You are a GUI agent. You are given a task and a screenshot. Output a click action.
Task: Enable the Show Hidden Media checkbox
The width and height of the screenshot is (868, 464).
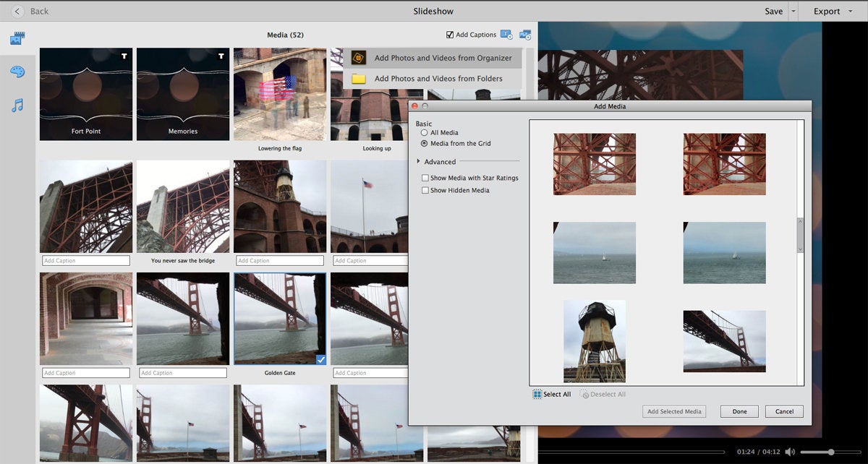[x=425, y=191]
